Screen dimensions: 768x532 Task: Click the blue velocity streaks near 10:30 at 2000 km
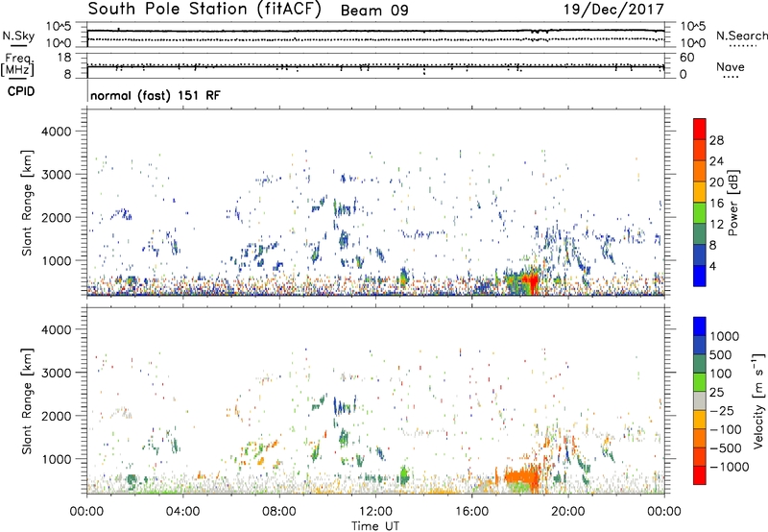343,406
